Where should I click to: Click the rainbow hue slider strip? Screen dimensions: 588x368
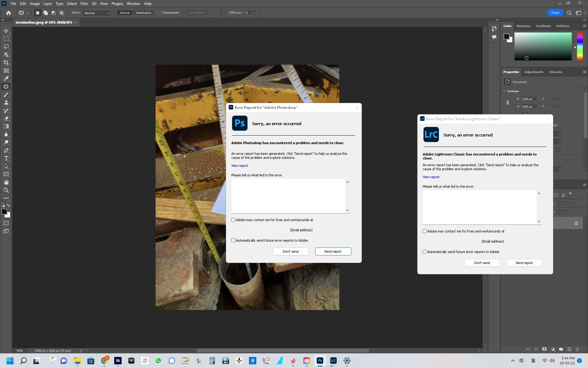point(580,46)
